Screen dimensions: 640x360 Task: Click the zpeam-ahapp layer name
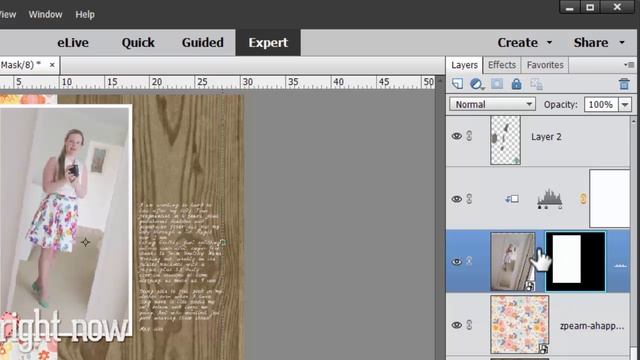(592, 326)
